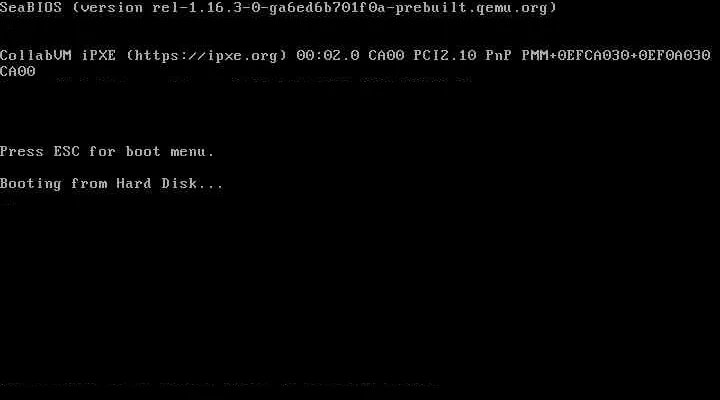Click the word ESC in boot prompt
Viewport: 720px width, 400px height.
click(x=67, y=152)
